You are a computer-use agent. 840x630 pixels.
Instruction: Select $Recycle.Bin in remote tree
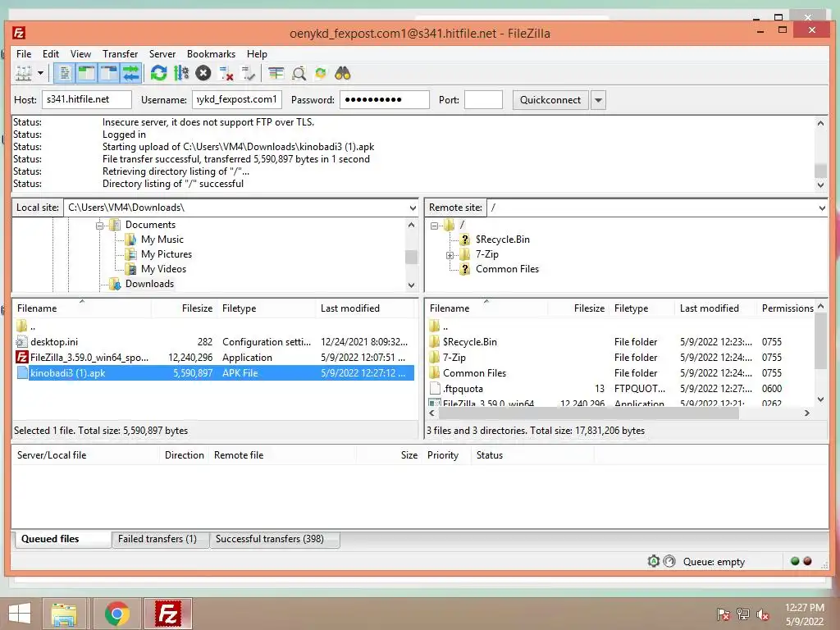click(503, 240)
